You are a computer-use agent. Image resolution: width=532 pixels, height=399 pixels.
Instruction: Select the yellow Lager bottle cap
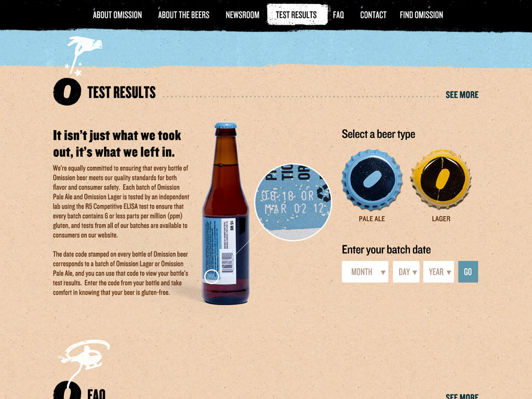441,179
